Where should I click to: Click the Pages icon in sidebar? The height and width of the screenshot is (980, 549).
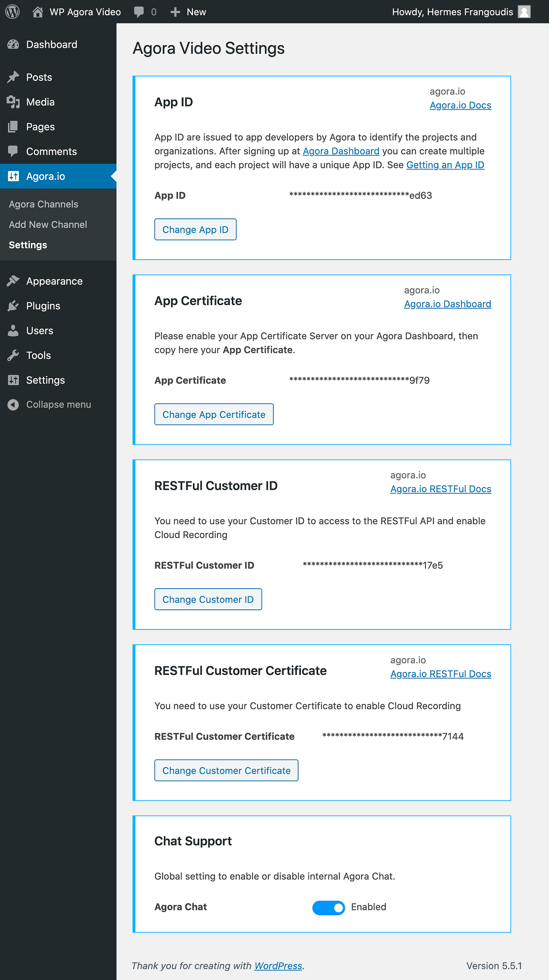[13, 127]
